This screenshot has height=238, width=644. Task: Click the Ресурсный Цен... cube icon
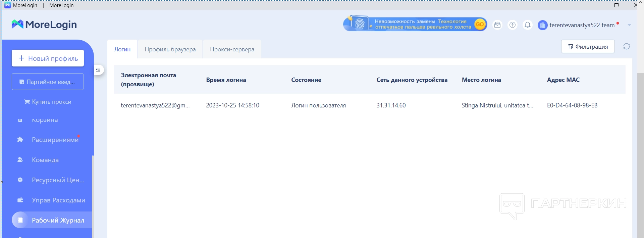(x=20, y=180)
